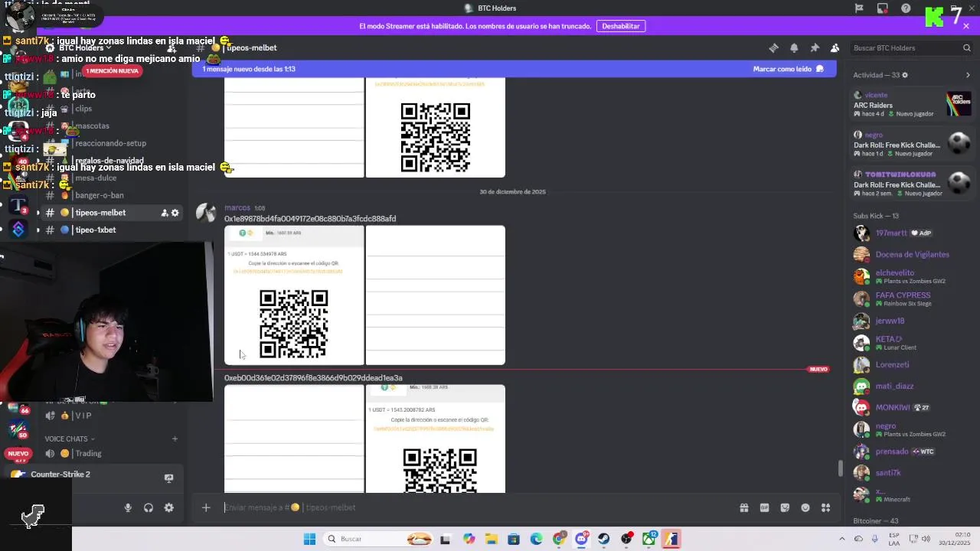Screen dimensions: 980x551
Task: Open the QR image under 0xeb00d361 address
Action: click(435, 439)
